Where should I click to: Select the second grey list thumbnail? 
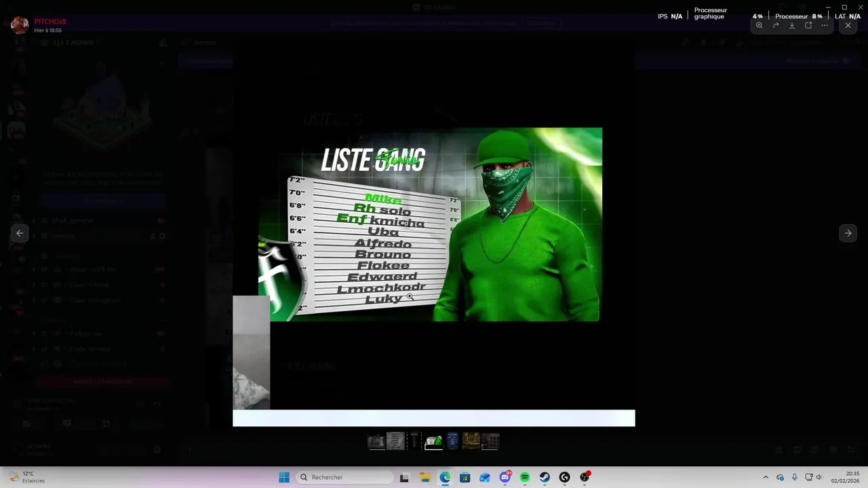click(395, 441)
